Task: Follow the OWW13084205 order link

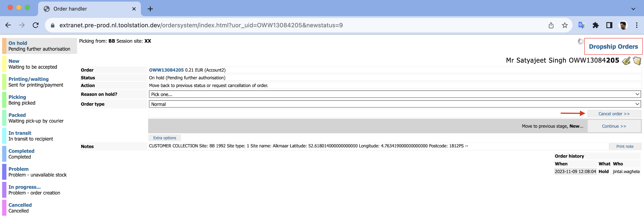Action: point(166,70)
